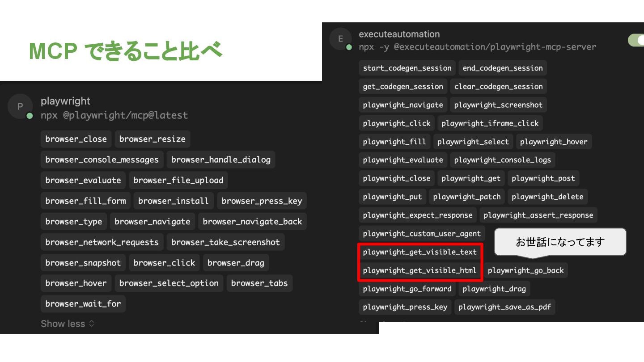Click browser_select_option chip

click(x=169, y=283)
